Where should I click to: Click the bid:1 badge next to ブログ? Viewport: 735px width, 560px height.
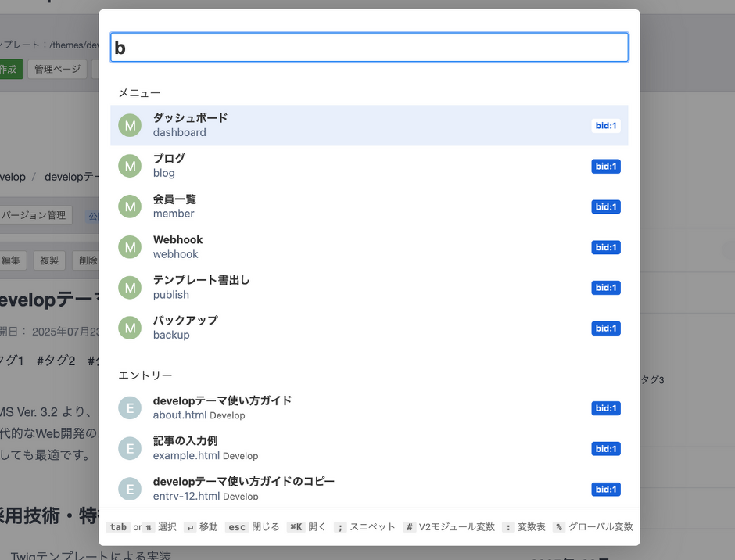(x=606, y=166)
